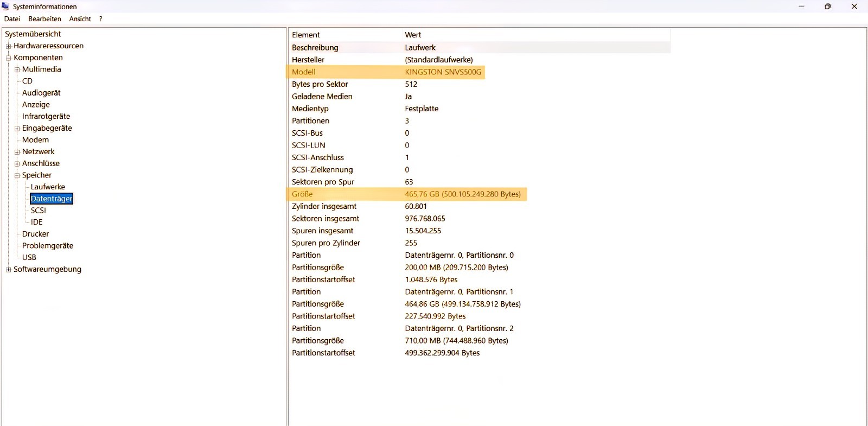Select the Partitionen row

click(x=480, y=121)
